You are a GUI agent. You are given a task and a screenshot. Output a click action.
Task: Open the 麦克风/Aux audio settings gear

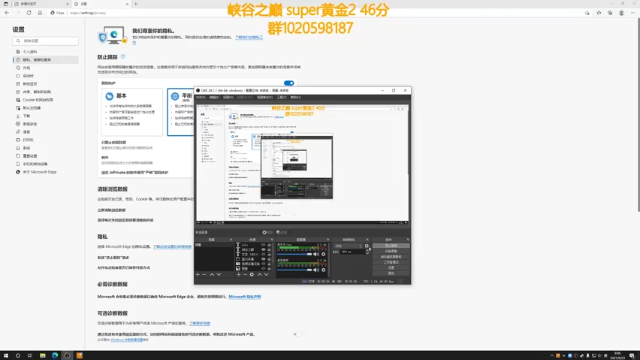tap(323, 254)
